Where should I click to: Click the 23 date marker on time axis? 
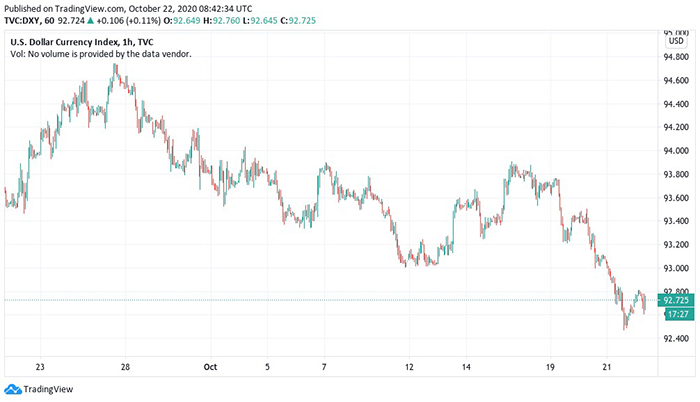pyautogui.click(x=41, y=366)
